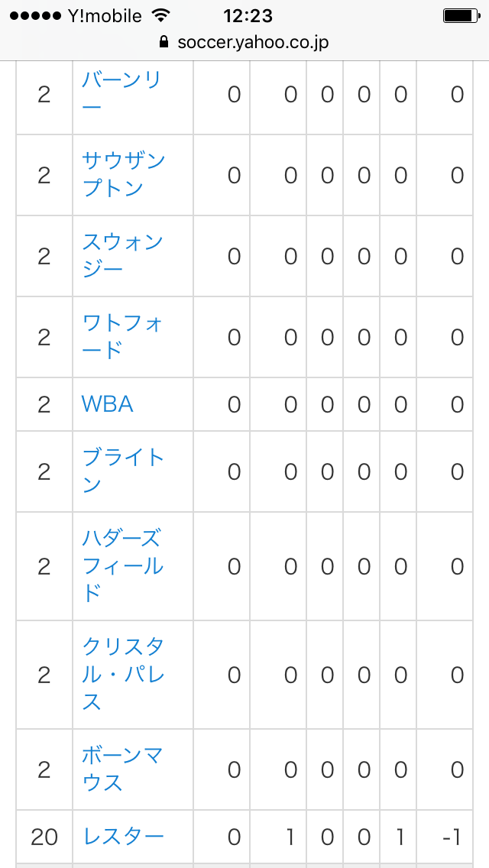Open the ブライトン team link

point(123,471)
